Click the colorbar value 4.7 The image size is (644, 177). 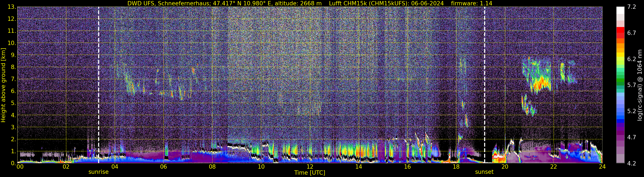coord(632,137)
